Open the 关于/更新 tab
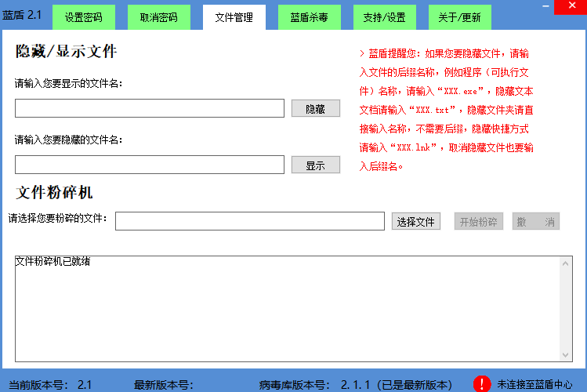Image resolution: width=587 pixels, height=392 pixels. point(460,17)
